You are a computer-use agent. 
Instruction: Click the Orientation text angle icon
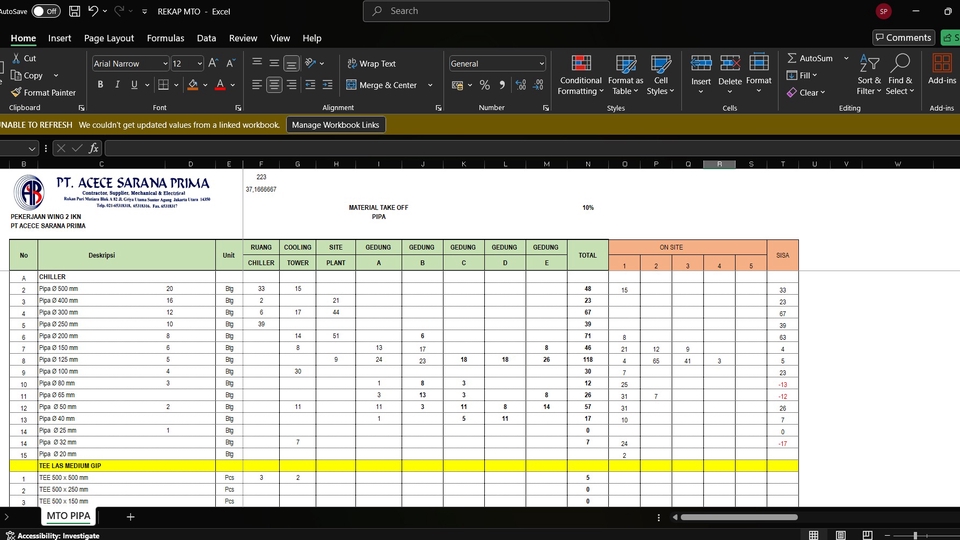(310, 63)
